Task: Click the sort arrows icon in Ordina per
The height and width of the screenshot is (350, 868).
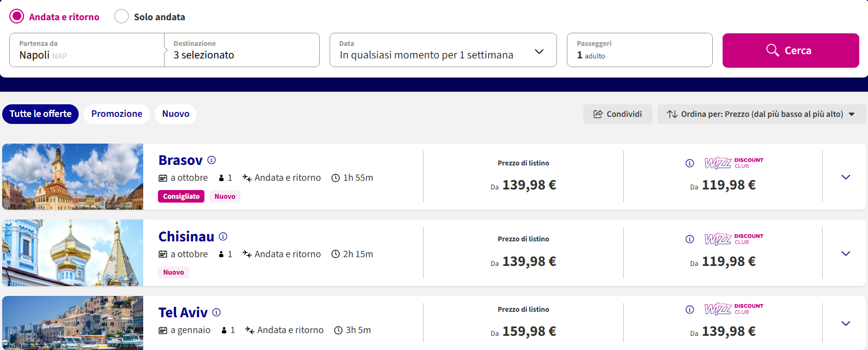Action: 672,114
